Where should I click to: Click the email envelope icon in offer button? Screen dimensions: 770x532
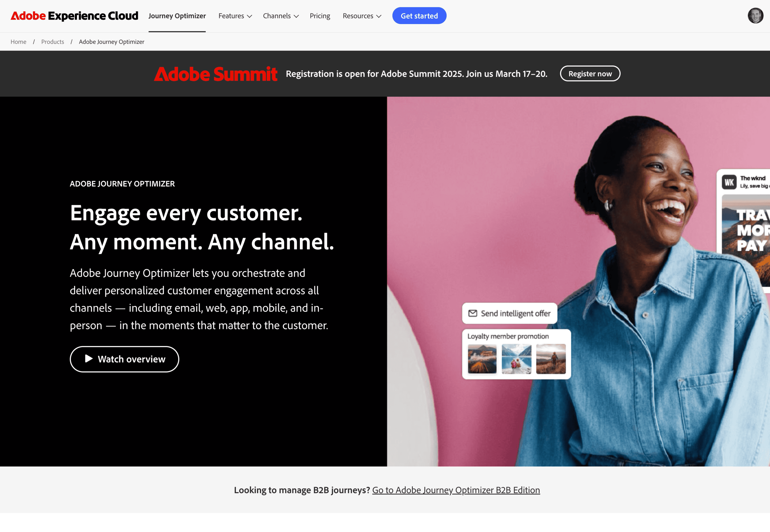[474, 313]
